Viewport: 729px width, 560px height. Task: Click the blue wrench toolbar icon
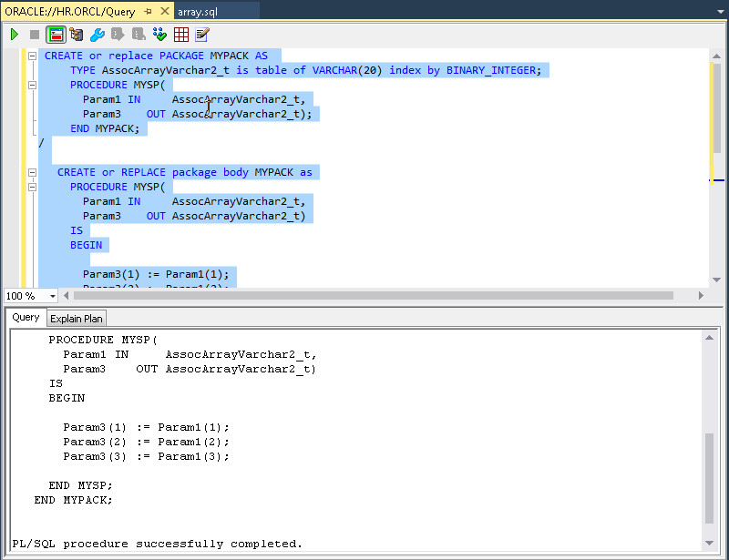97,35
